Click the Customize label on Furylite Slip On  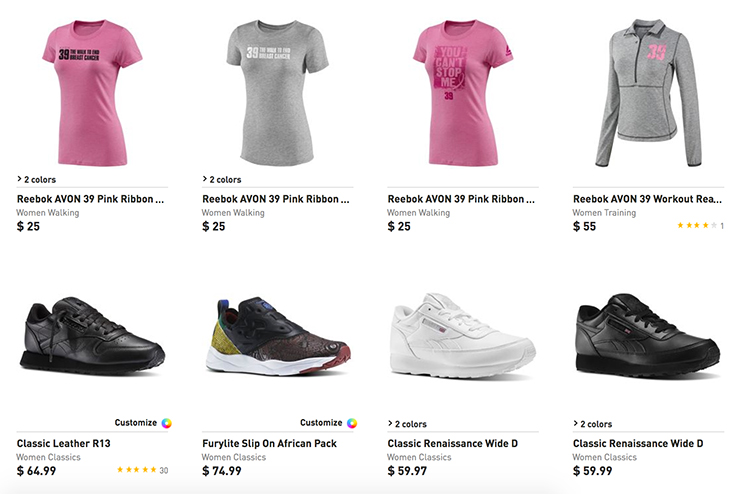click(321, 423)
